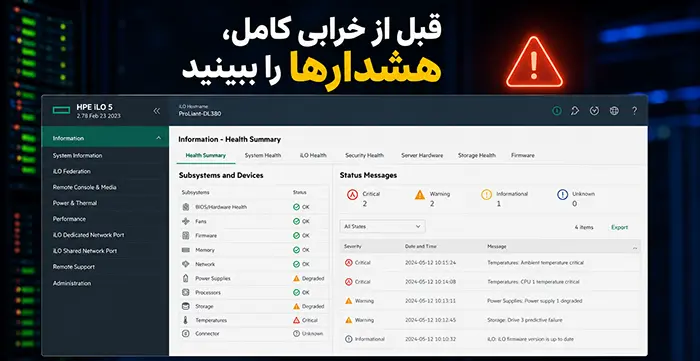Click the Processors chip icon
This screenshot has width=700, height=361.
(186, 293)
